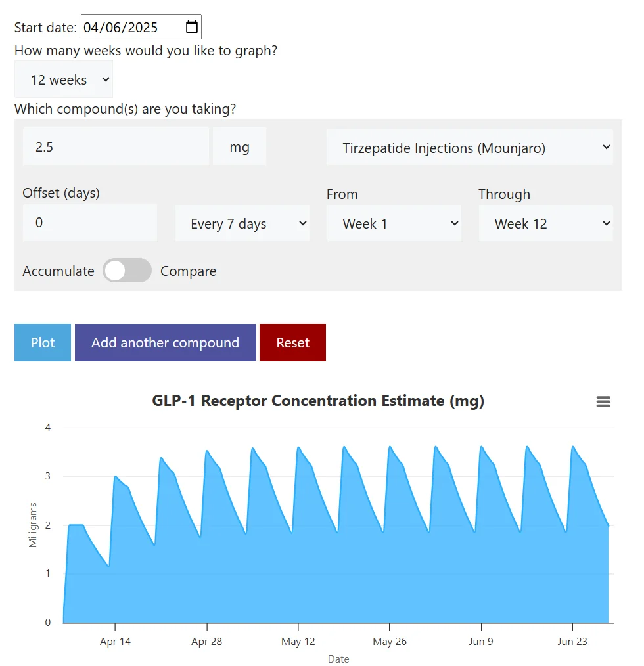
Task: Click the Apr 14 axis tick label
Action: 115,641
